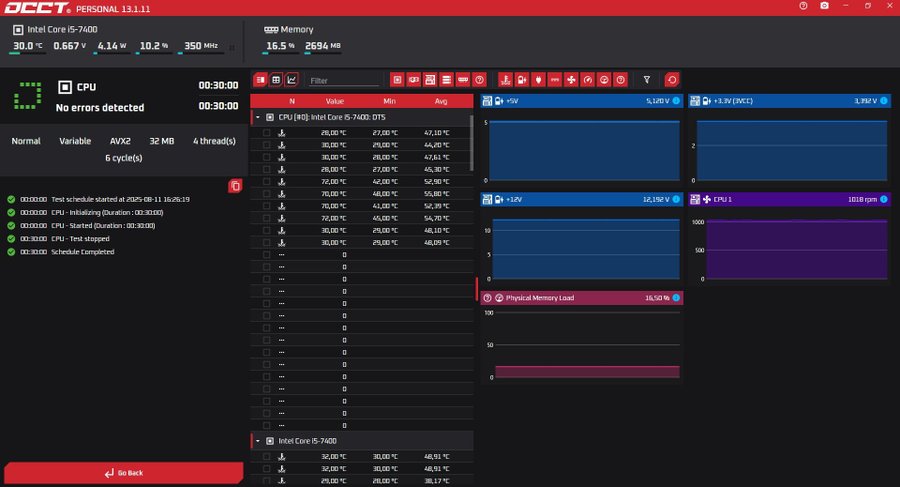Click the CPU 1 fan graph header
Viewport: 900px width, 487px height.
[x=790, y=199]
